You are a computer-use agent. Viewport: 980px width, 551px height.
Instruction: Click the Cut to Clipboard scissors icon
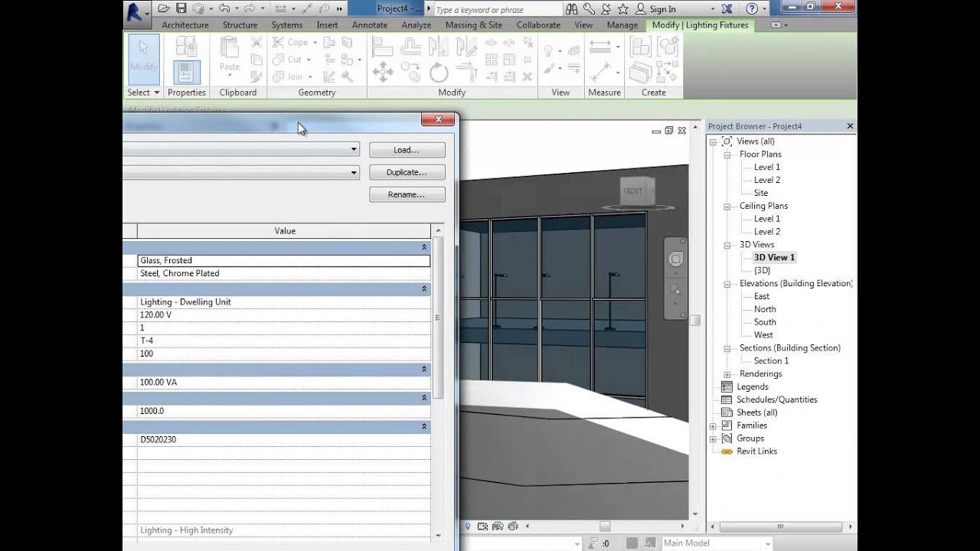pos(256,43)
